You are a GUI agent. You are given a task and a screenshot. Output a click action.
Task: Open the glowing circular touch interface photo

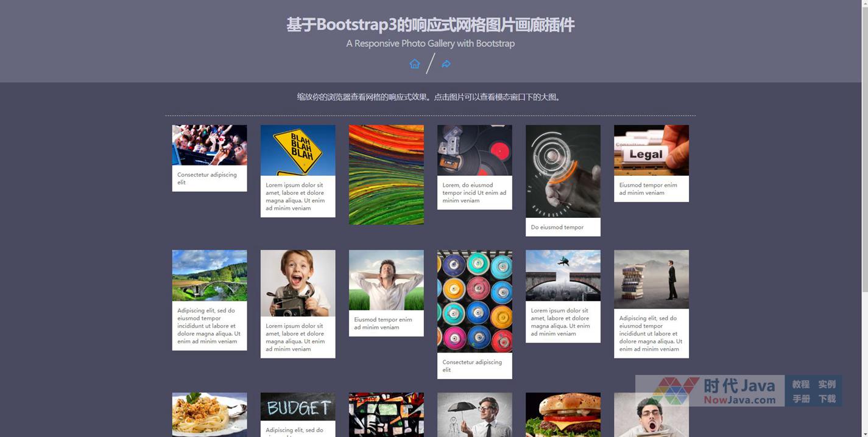tap(563, 171)
